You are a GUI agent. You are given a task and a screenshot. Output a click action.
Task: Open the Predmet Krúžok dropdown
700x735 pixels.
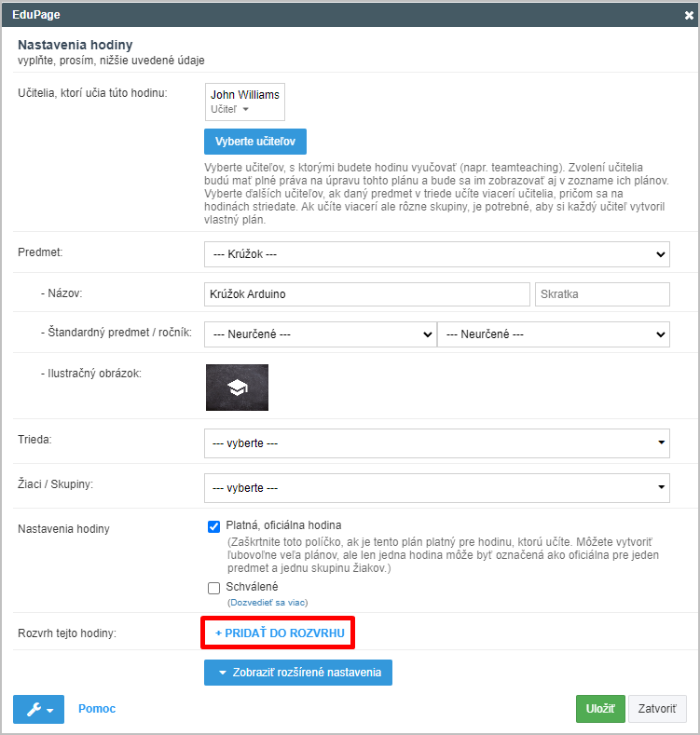pos(437,254)
